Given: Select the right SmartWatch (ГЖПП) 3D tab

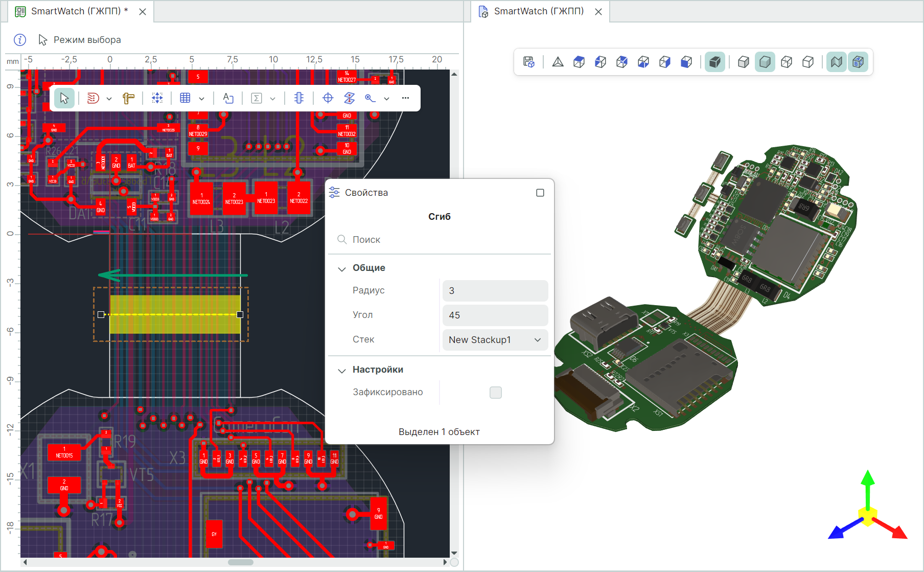Looking at the screenshot, I should (x=538, y=11).
